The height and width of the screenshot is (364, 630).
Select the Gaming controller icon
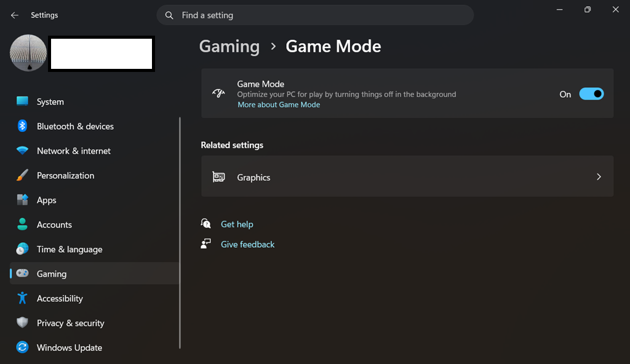(x=23, y=273)
